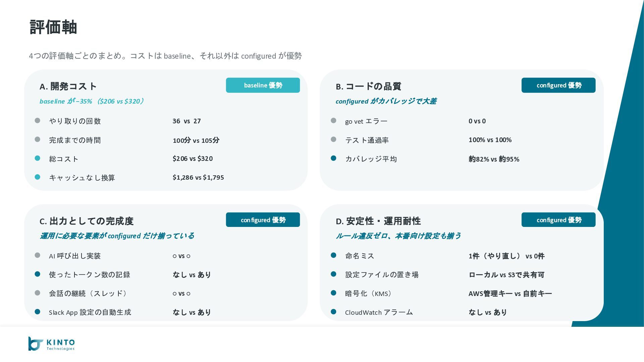Click heading A. 開発コスト
Screen dimensions: 644x362
point(68,86)
